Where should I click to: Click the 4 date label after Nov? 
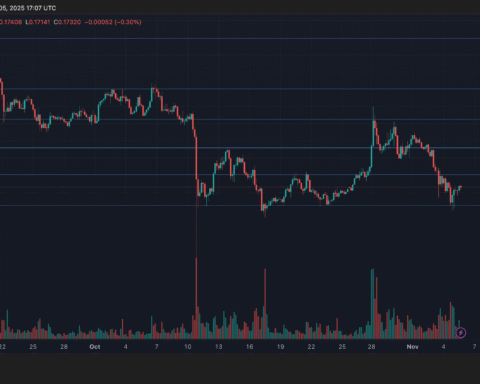click(x=443, y=347)
